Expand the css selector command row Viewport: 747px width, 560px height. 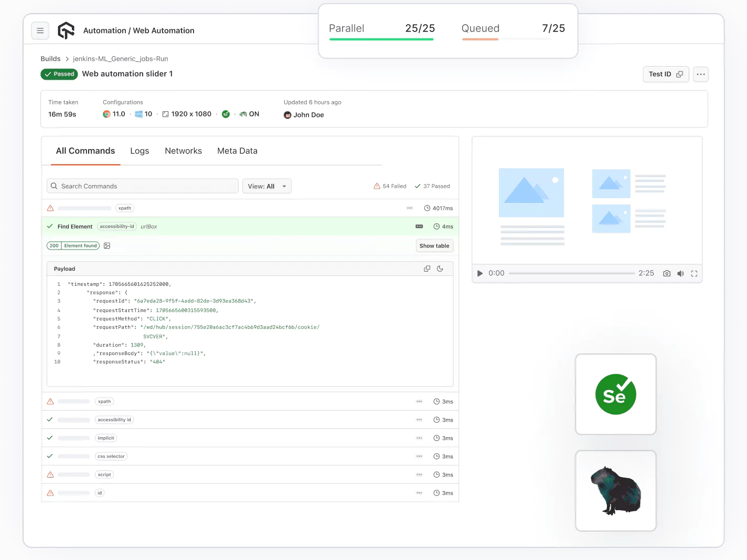pos(250,456)
